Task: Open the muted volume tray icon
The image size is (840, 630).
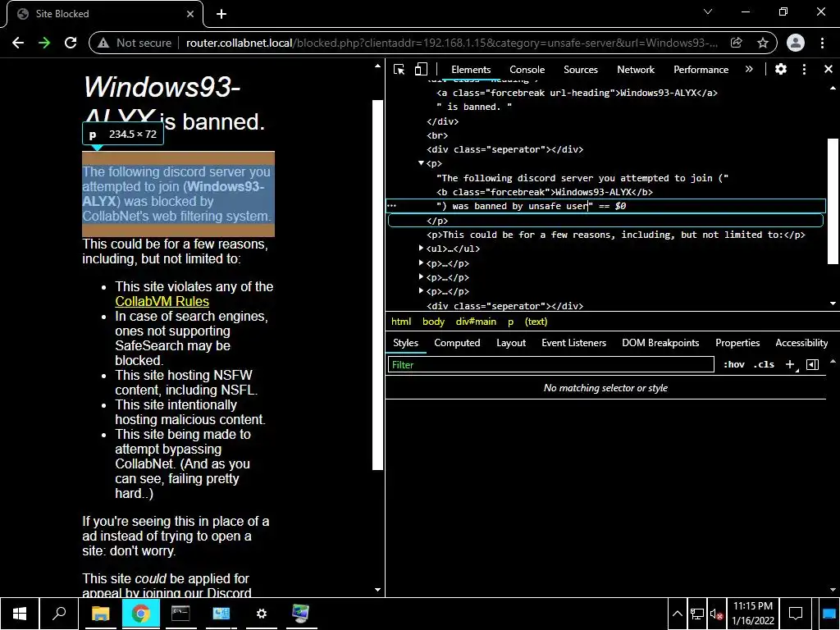Action: (716, 614)
